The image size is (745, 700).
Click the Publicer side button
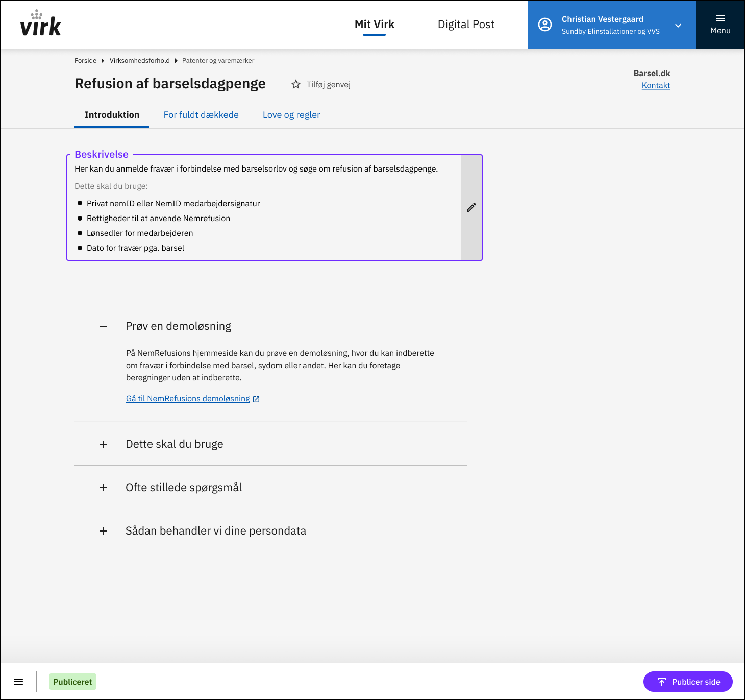pos(688,682)
